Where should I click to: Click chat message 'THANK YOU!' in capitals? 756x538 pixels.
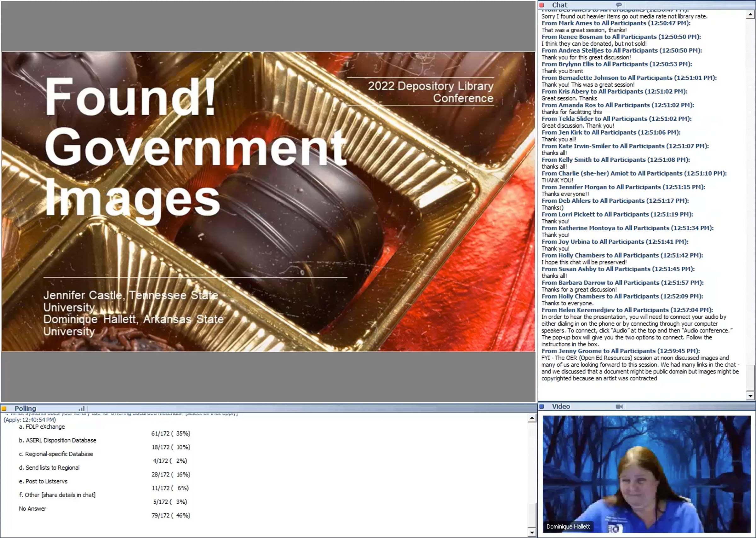tap(558, 180)
